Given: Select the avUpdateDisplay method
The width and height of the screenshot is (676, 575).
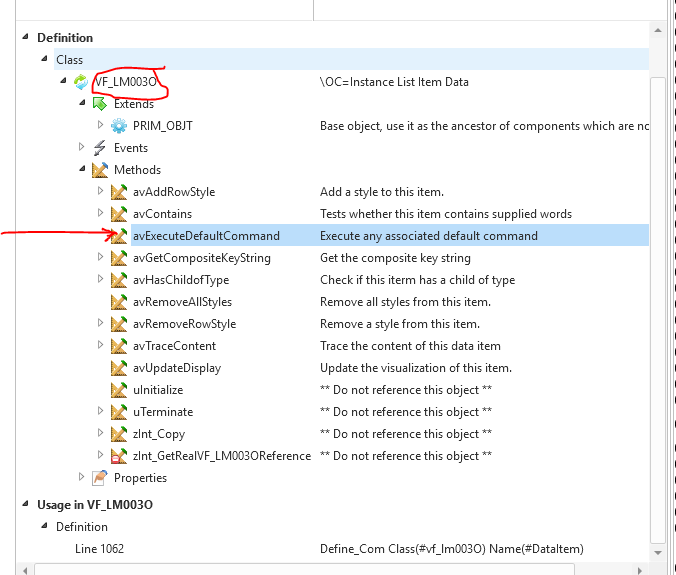Looking at the screenshot, I should [x=176, y=368].
